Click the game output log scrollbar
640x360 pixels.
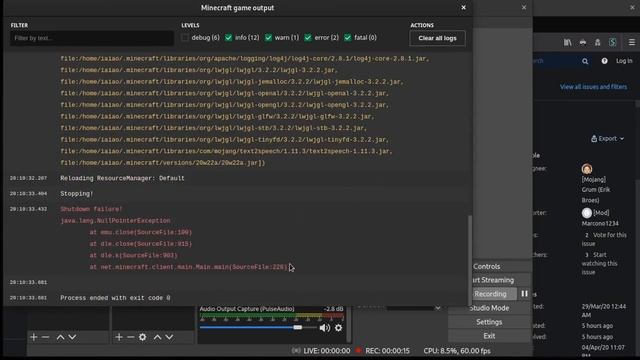click(469, 260)
